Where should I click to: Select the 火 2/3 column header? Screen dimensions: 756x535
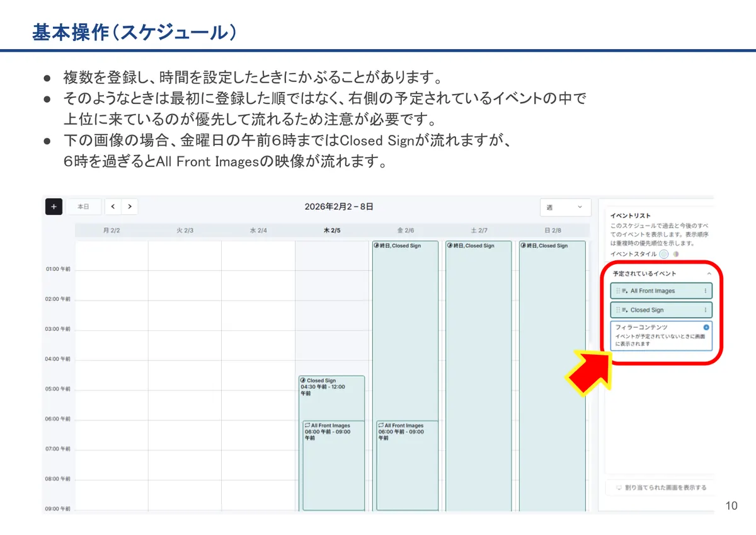(x=185, y=231)
